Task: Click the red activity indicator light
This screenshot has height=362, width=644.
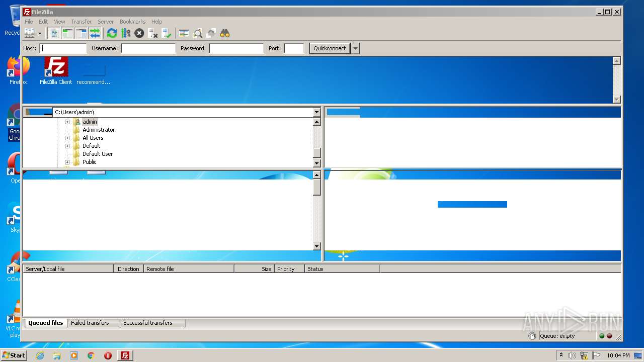Action: 609,336
